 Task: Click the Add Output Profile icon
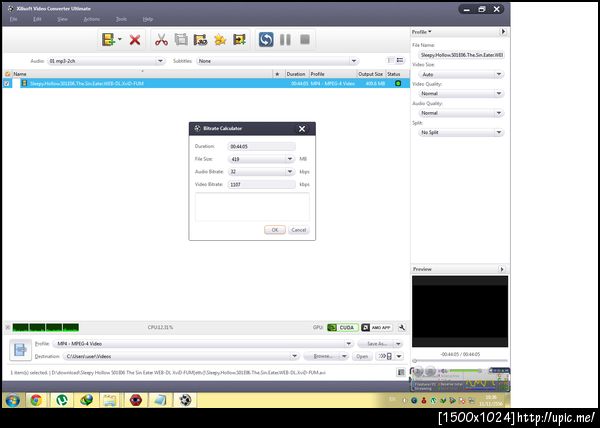240,39
